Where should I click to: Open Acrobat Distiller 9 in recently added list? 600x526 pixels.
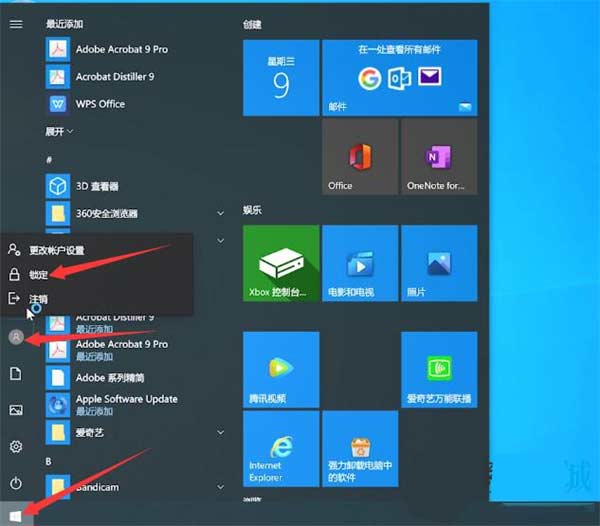pos(99,77)
